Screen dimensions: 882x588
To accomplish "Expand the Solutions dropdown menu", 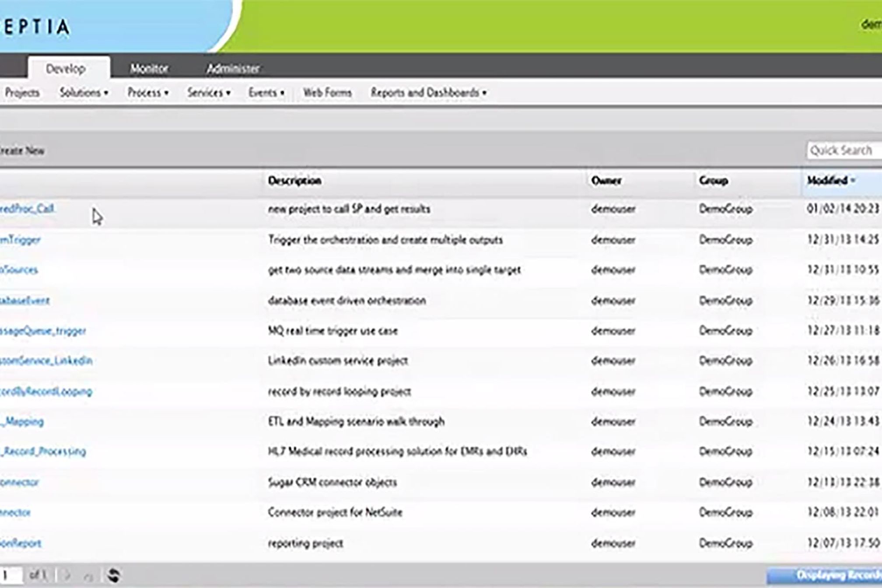I will 84,93.
